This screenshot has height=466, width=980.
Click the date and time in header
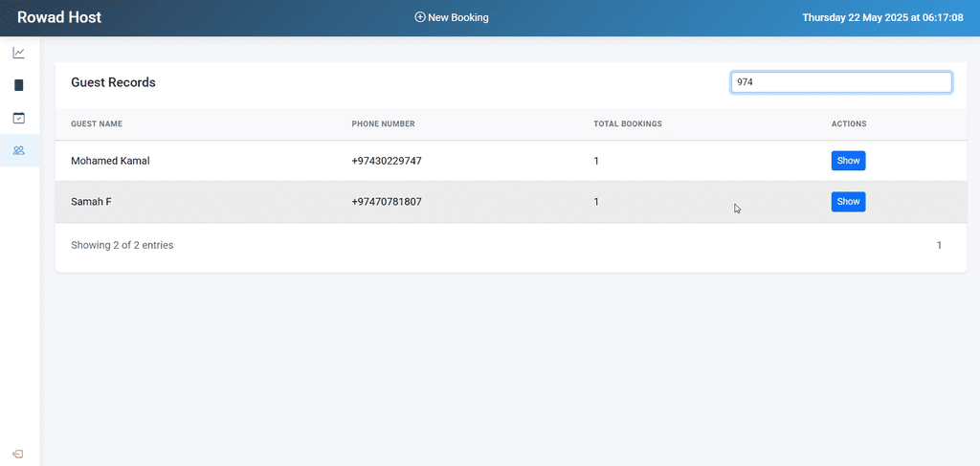(882, 17)
